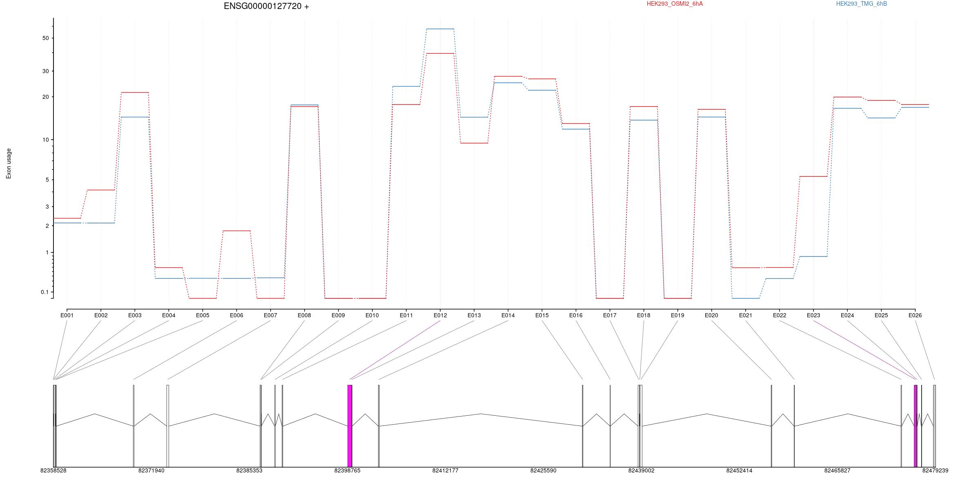This screenshot has height=490, width=980.
Task: Click exon label E012
Action: coord(440,315)
